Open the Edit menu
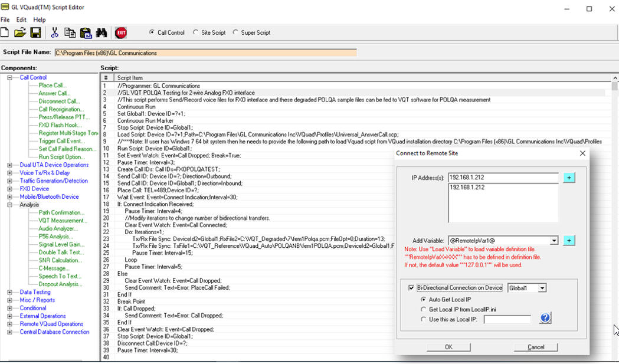619x364 pixels. coord(21,19)
